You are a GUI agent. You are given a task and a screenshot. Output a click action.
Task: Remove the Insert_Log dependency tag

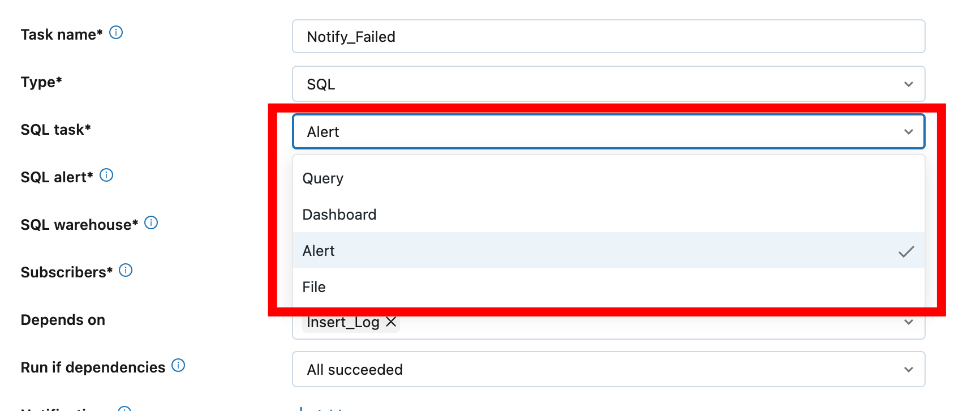[x=390, y=322]
